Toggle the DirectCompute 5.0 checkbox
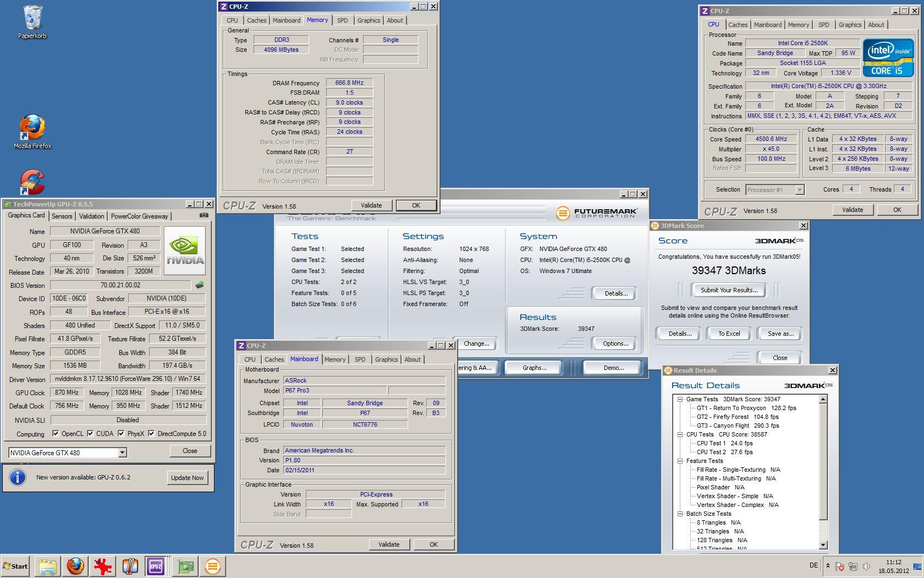924x578 pixels. click(151, 434)
